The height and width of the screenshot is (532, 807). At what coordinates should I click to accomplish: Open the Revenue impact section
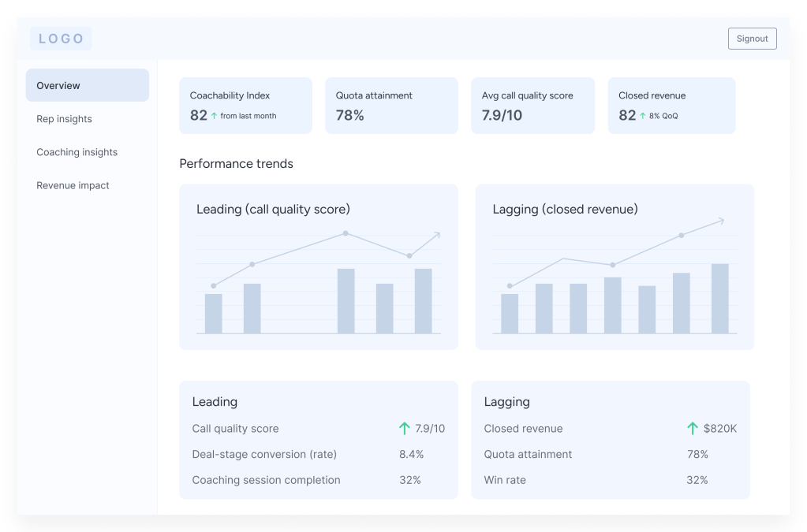[73, 185]
